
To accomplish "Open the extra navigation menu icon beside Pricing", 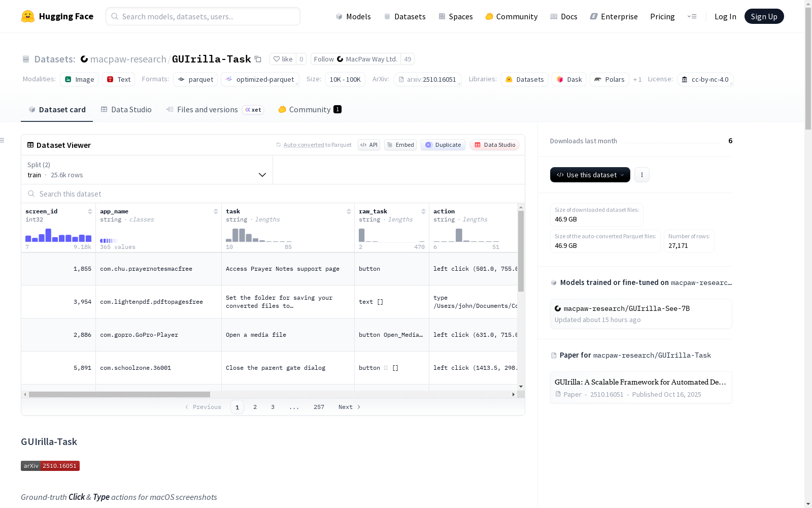I will coord(692,16).
